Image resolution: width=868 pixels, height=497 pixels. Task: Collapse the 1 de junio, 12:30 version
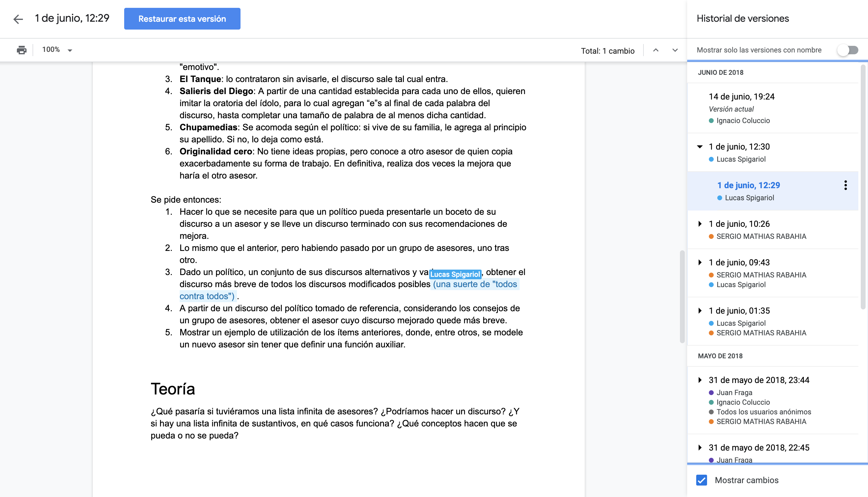(700, 147)
